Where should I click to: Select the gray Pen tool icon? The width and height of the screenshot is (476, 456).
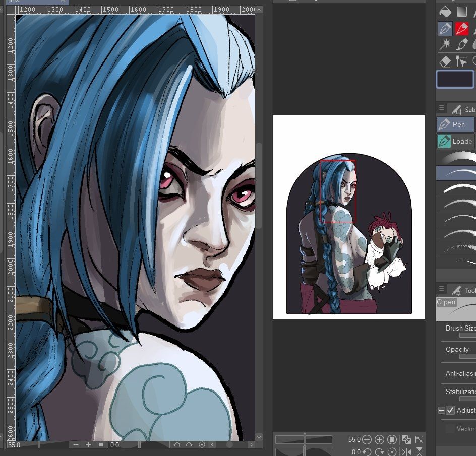pyautogui.click(x=445, y=29)
